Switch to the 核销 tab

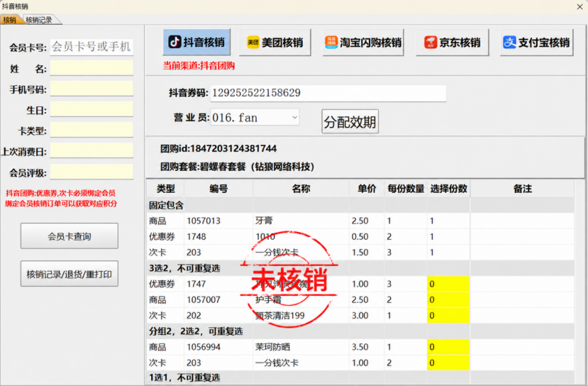point(10,20)
